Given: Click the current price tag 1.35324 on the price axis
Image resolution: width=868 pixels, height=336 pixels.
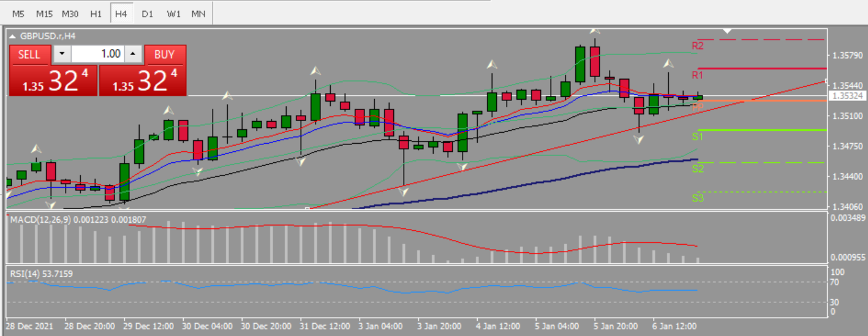Looking at the screenshot, I should coord(847,96).
